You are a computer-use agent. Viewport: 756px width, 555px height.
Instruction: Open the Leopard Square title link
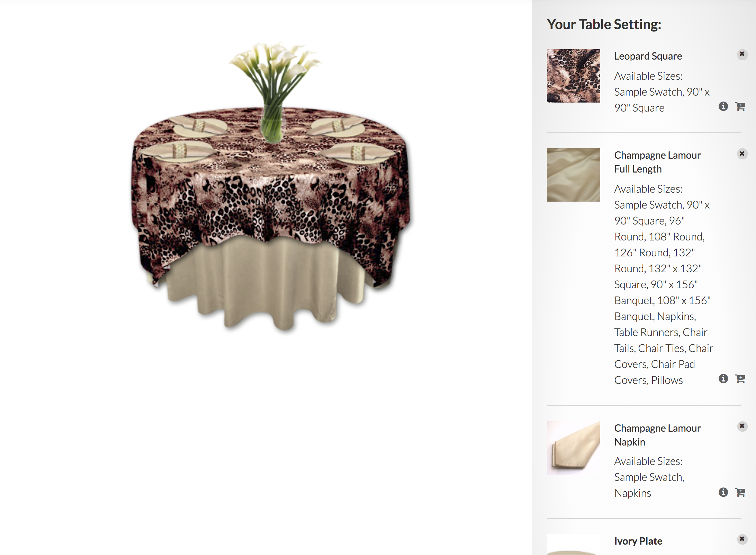(x=648, y=56)
